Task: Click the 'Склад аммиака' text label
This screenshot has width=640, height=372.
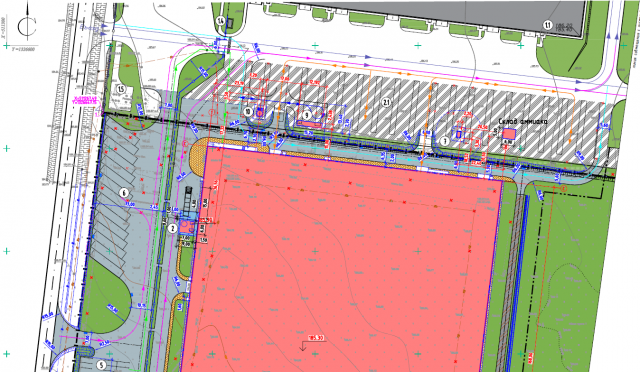Action: tap(523, 121)
